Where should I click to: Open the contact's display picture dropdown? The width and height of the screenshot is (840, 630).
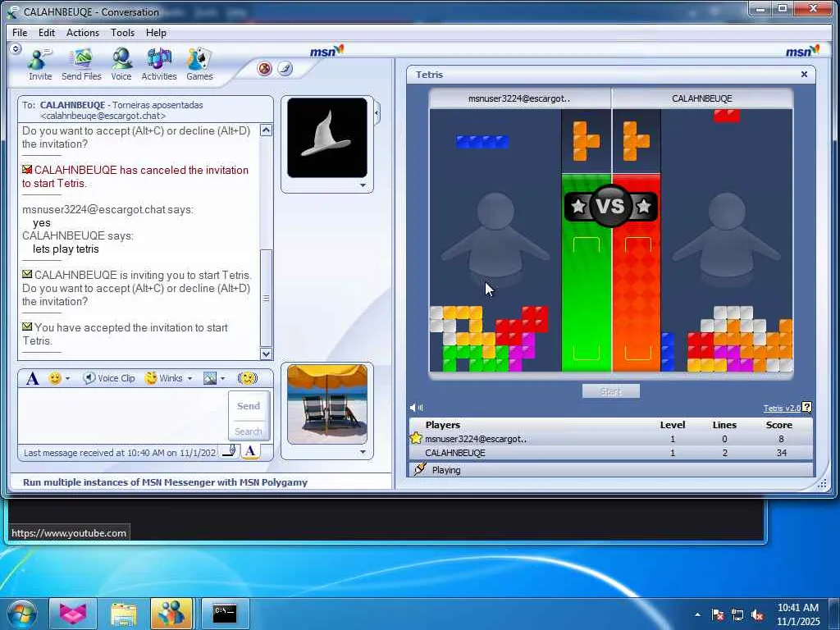coord(363,185)
